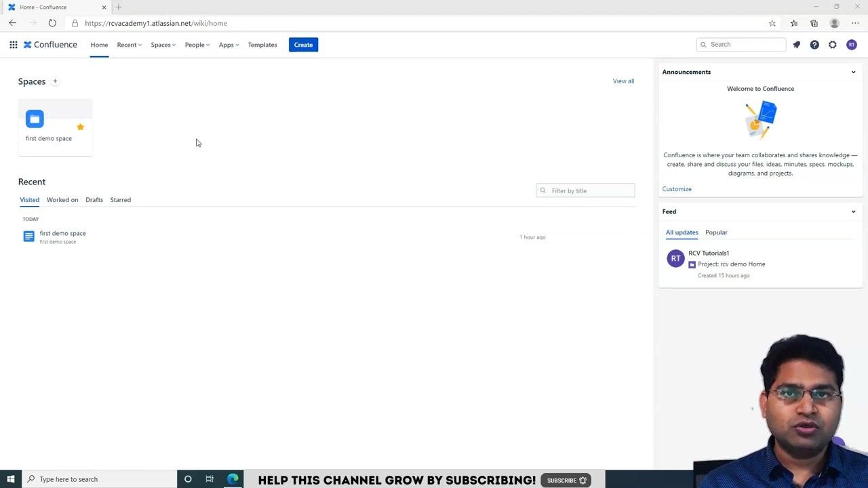Click the plus icon next to Spaces
The image size is (868, 488).
[55, 81]
